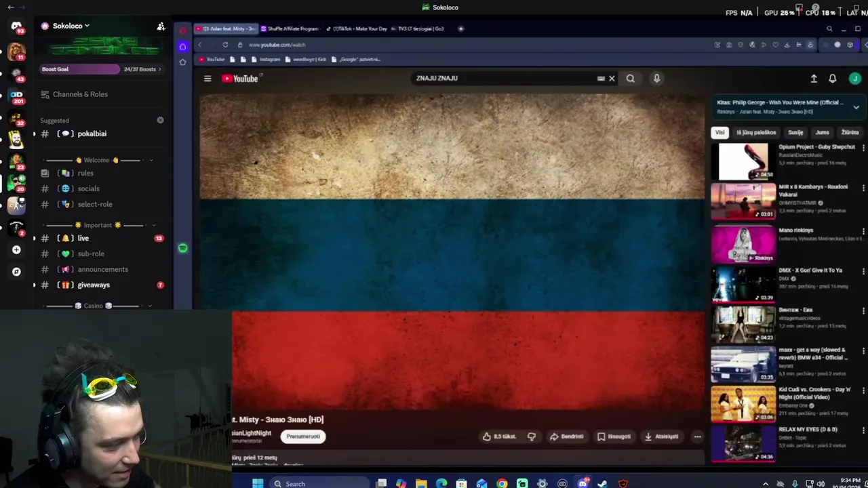Open YouTube notifications bell
Screen dimensions: 868x488
tap(833, 79)
